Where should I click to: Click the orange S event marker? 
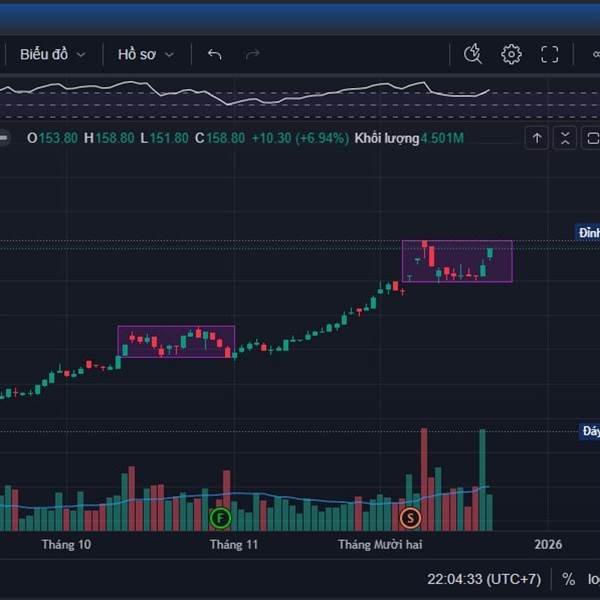point(409,517)
